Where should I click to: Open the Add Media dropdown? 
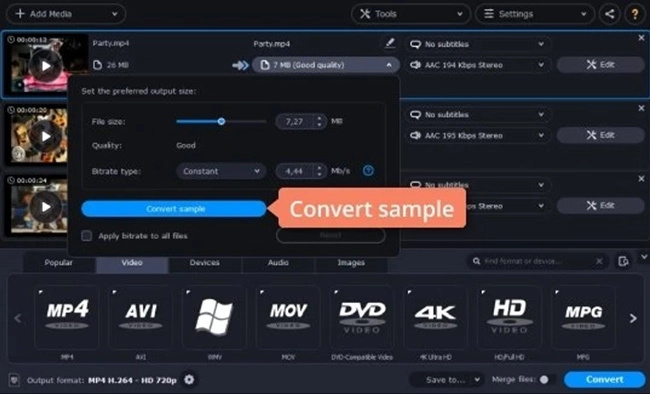tap(66, 14)
